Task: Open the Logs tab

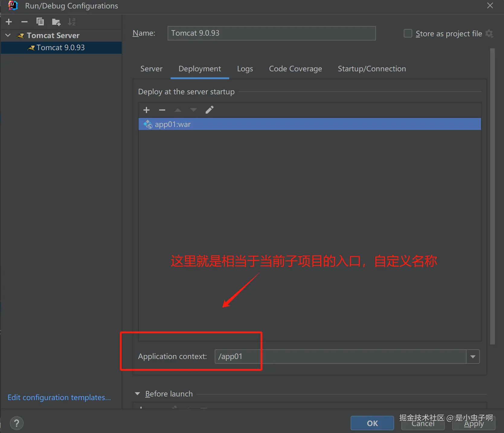Action: tap(245, 69)
